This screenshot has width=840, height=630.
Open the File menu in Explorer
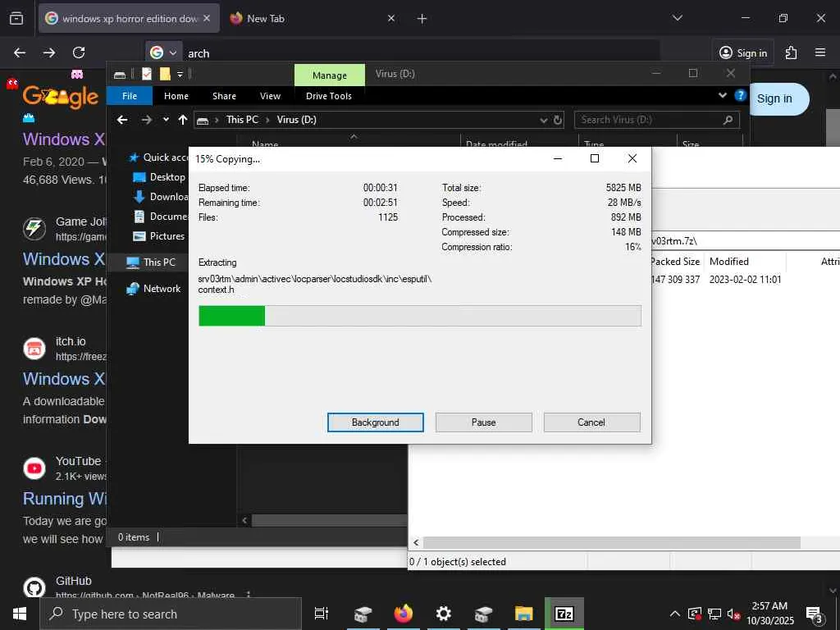(129, 96)
